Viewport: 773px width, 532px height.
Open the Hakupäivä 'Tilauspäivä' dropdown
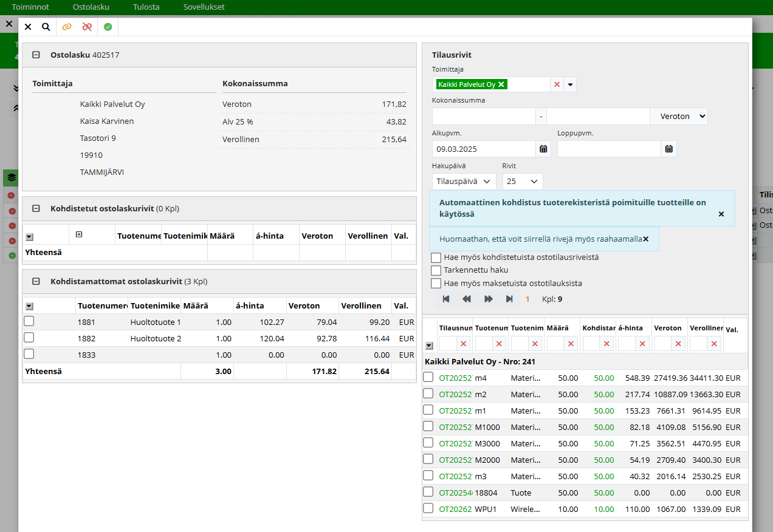point(464,182)
